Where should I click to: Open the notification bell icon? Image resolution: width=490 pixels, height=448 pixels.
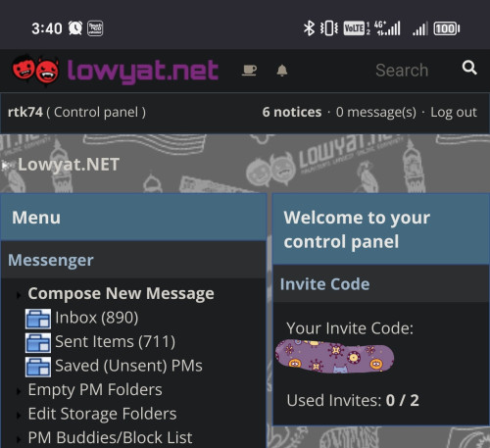282,71
